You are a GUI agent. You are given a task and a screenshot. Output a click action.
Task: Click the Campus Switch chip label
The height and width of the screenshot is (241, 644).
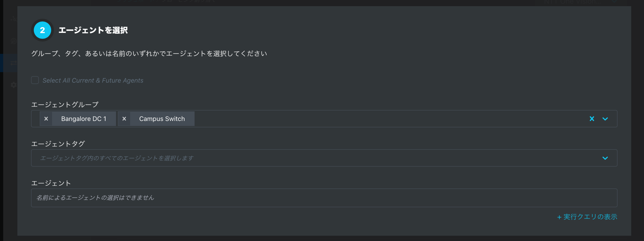click(x=162, y=119)
